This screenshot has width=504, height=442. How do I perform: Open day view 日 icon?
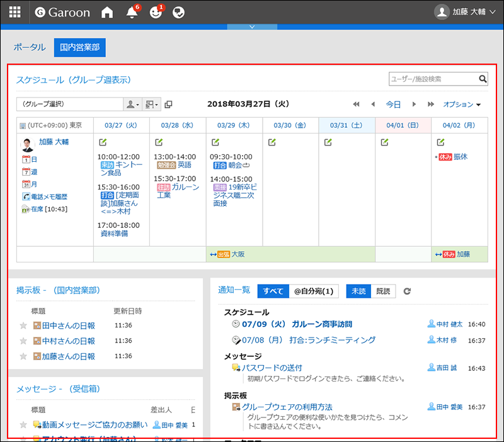(29, 159)
